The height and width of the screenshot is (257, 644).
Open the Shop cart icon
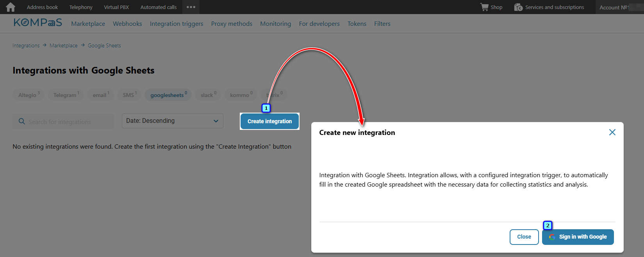(484, 7)
